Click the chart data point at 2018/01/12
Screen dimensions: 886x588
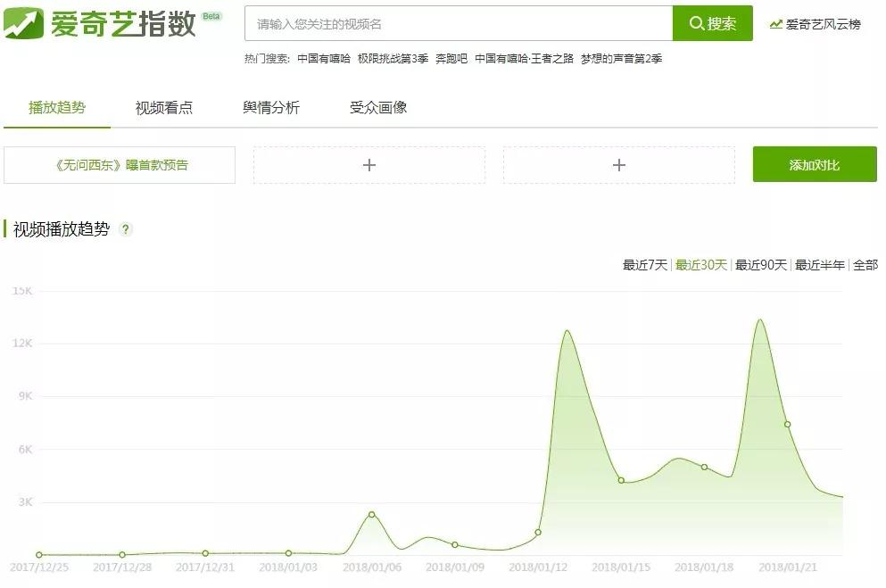click(x=538, y=532)
